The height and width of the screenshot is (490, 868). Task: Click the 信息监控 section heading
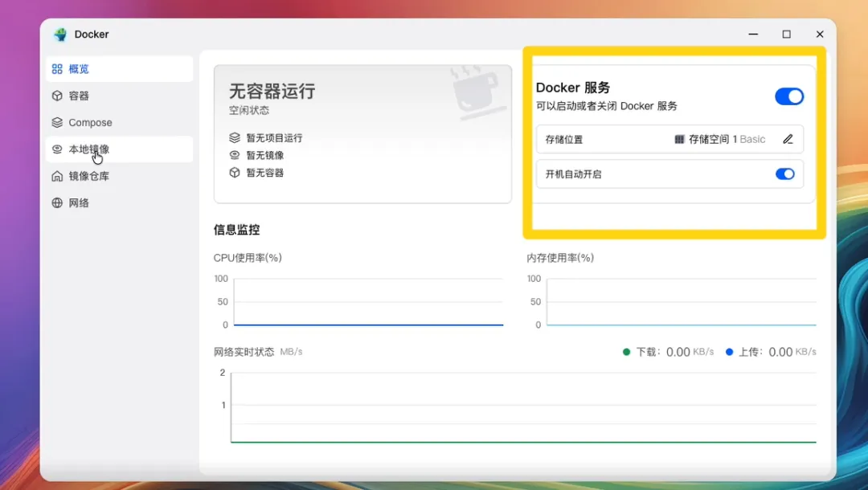tap(237, 230)
